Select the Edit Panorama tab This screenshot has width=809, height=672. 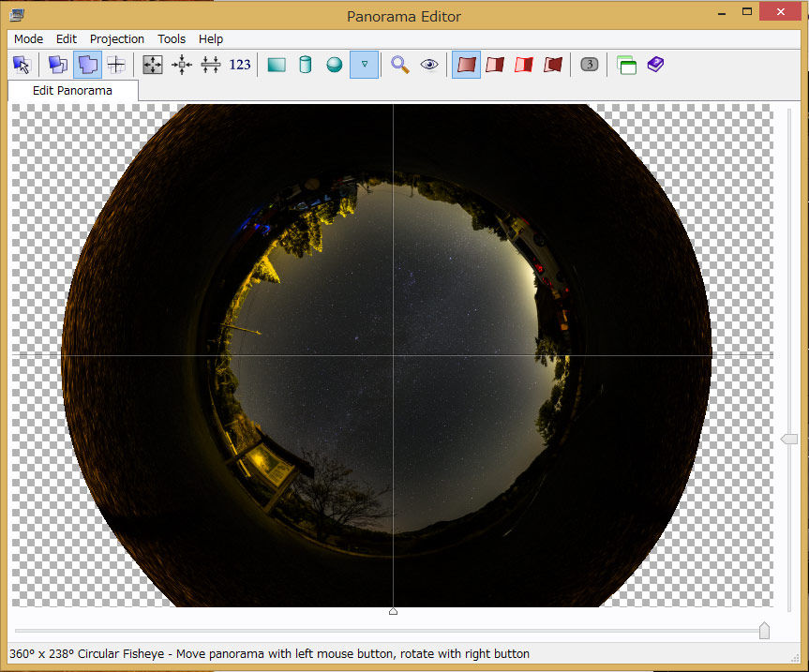pyautogui.click(x=73, y=91)
